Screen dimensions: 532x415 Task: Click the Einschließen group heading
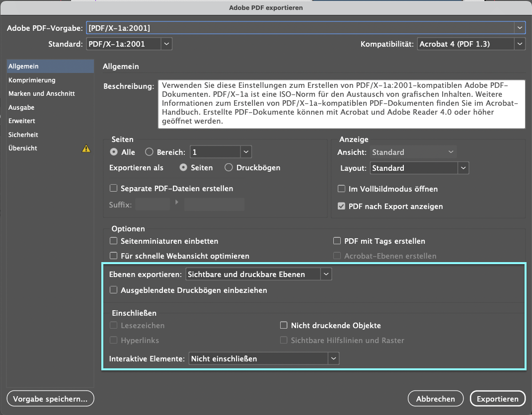click(134, 313)
